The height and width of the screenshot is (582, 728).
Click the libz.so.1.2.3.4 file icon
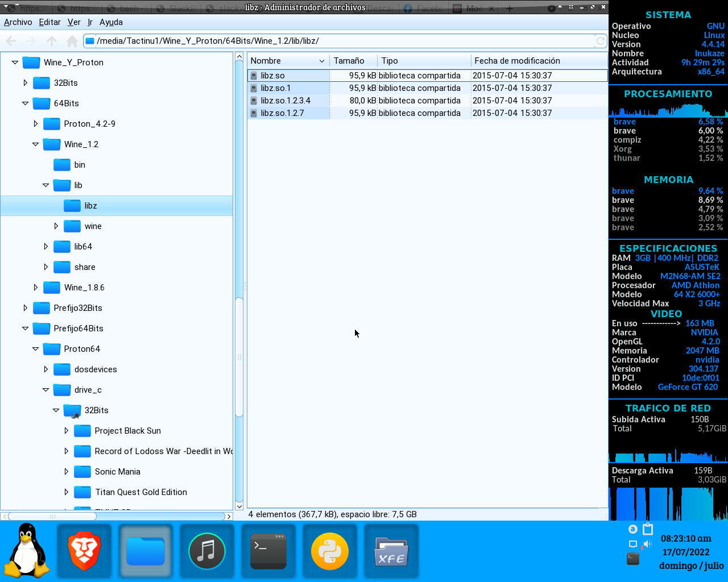tap(254, 101)
